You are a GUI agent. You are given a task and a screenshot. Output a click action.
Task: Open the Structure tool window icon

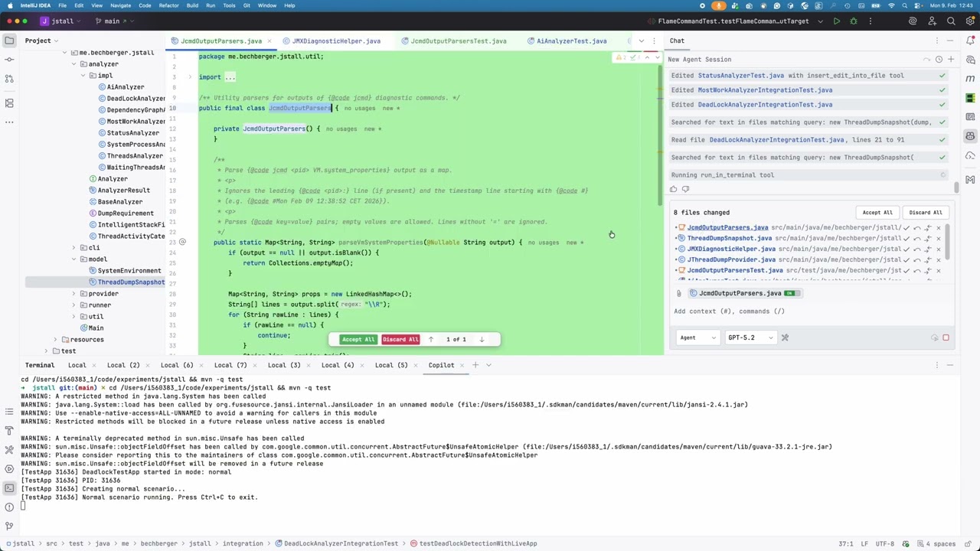[9, 103]
